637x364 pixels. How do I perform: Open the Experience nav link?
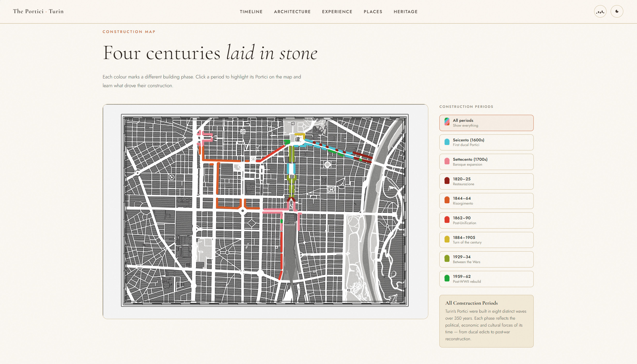pos(337,12)
